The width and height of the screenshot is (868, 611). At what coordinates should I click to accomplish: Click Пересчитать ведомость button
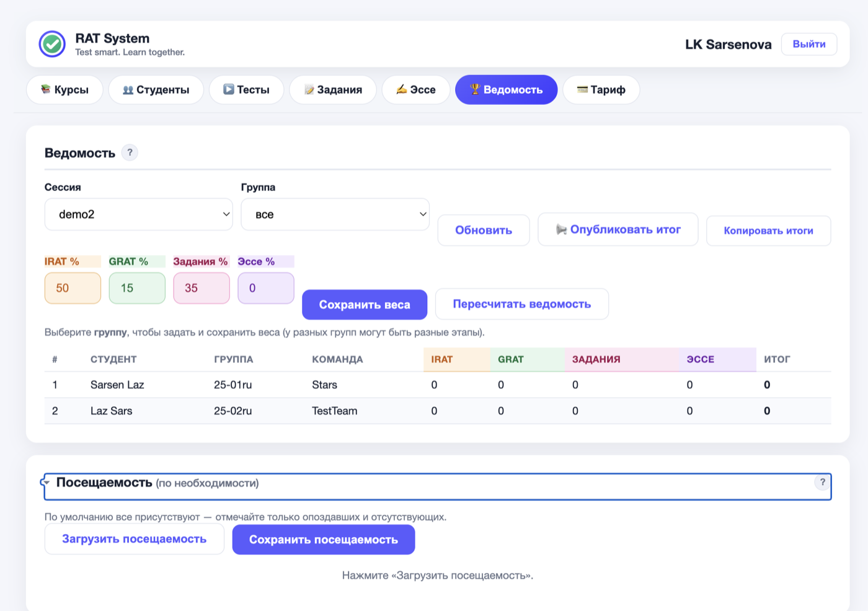click(522, 304)
